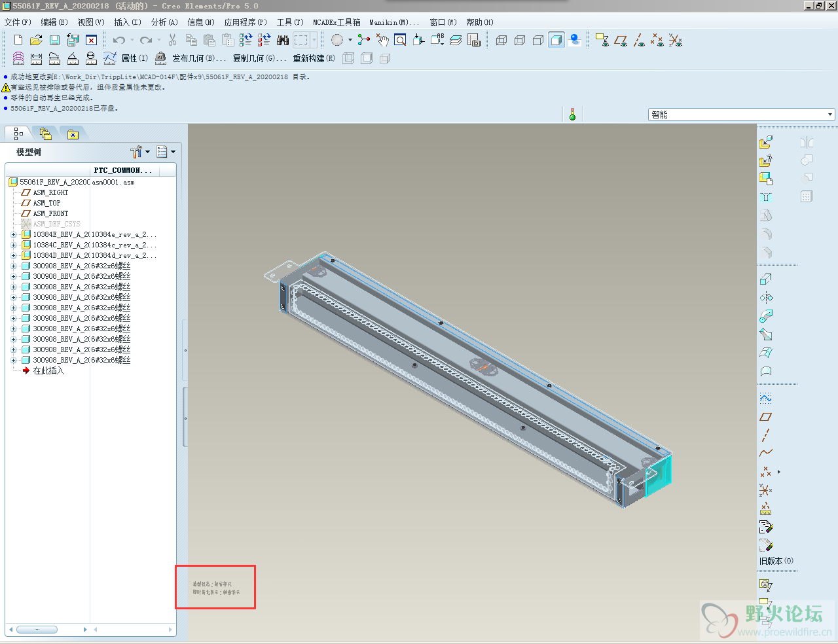Select the Hole tool icon

[x=766, y=197]
